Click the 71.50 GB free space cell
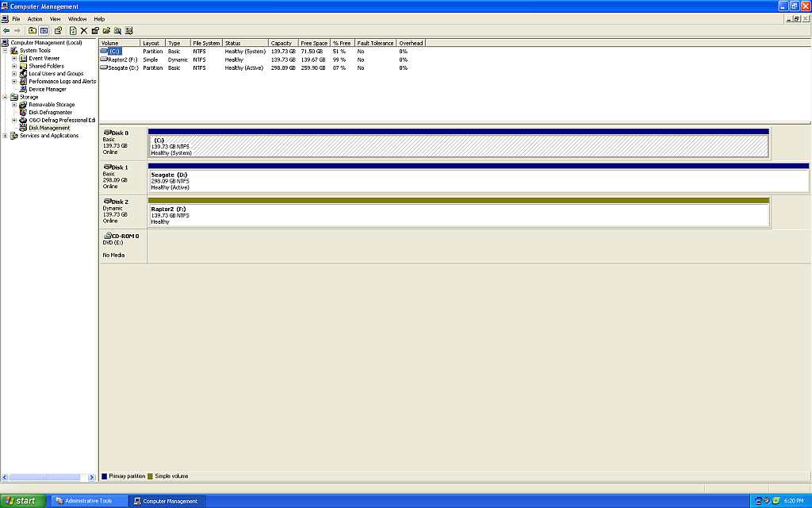This screenshot has width=812, height=508. pos(312,52)
